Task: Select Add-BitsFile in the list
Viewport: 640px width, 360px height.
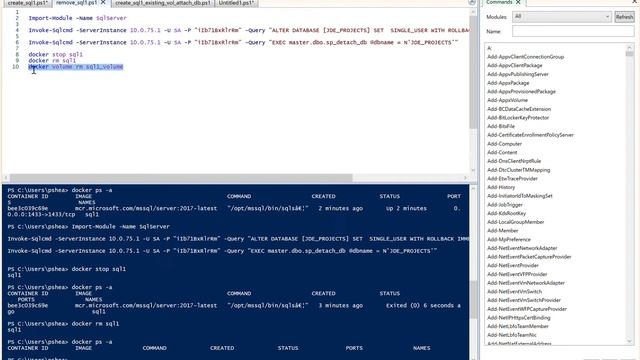Action: (x=500, y=126)
